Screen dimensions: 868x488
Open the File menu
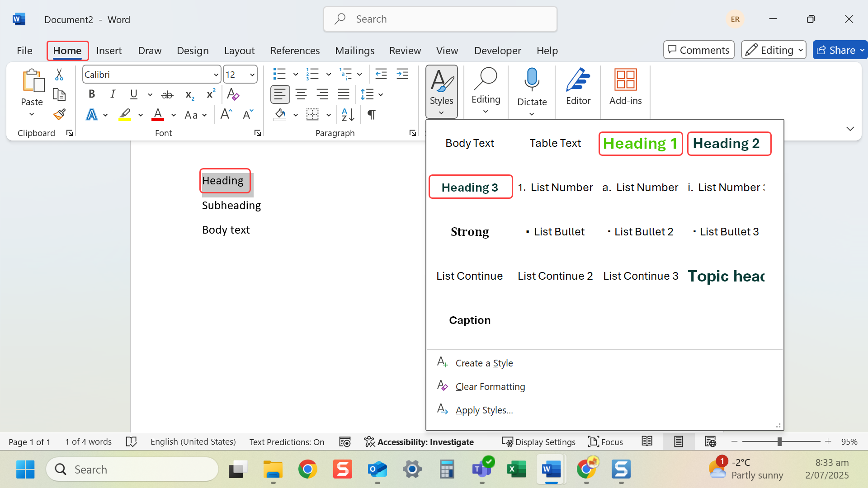point(24,51)
